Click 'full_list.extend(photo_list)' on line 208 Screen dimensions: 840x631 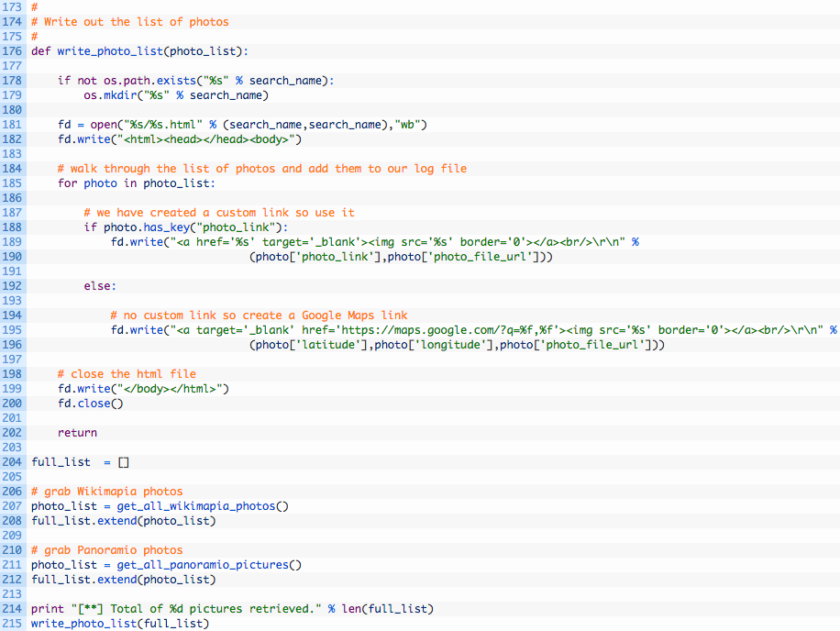123,521
